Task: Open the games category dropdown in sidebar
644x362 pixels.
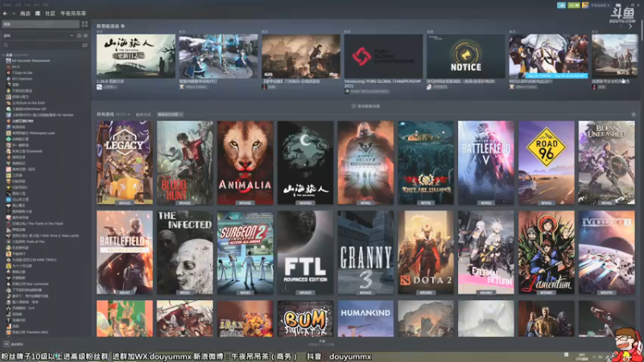Action: [x=39, y=35]
